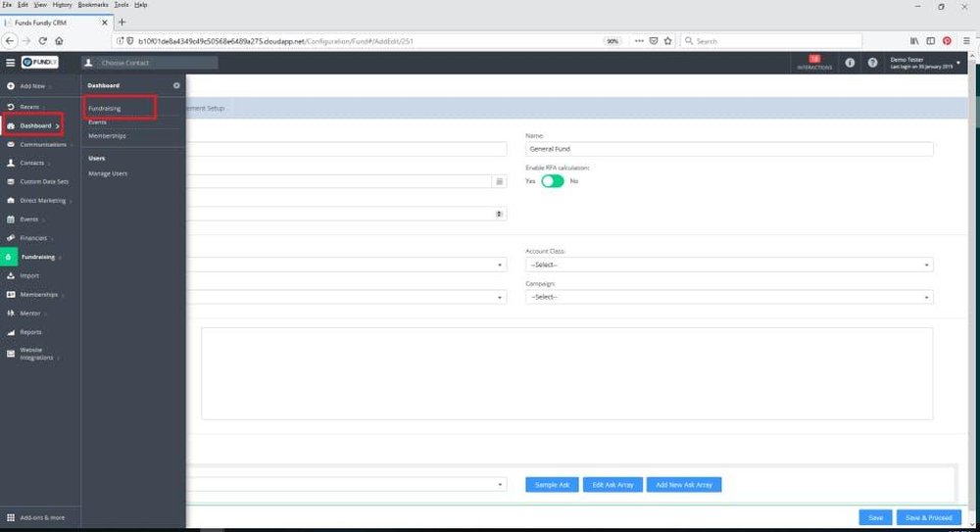Click the calendar icon in date field
This screenshot has width=980, height=532.
click(500, 181)
